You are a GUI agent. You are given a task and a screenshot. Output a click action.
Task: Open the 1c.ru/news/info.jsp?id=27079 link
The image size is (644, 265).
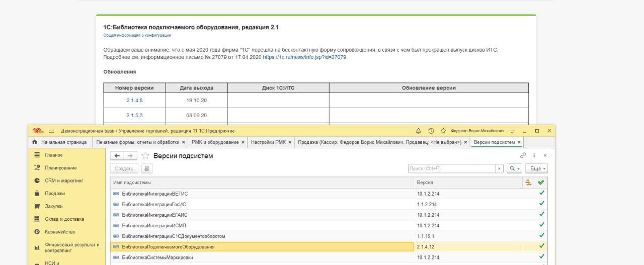304,57
